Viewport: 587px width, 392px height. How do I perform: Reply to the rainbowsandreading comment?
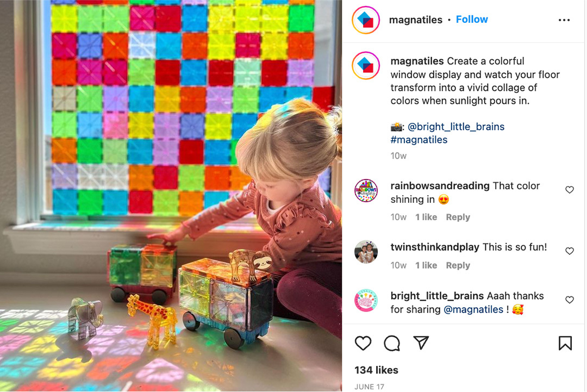(x=458, y=217)
